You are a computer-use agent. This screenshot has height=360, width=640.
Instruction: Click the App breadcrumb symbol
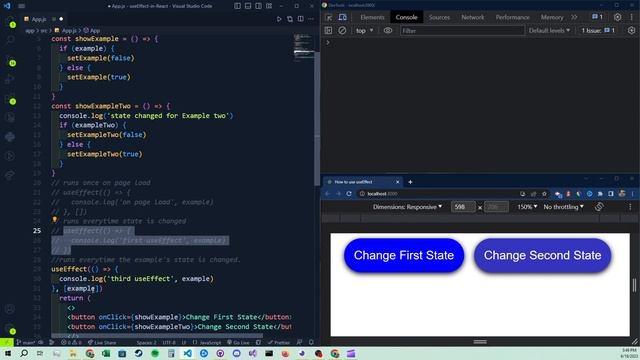[x=92, y=31]
